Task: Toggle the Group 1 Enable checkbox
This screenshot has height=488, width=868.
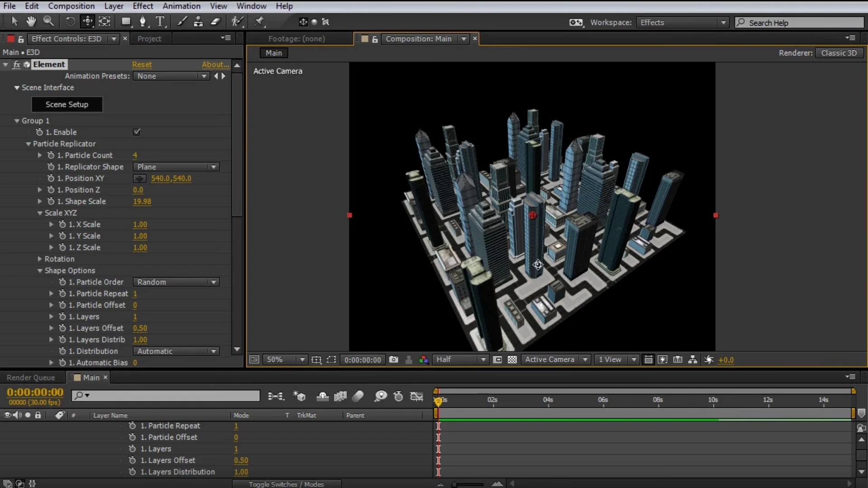Action: [137, 132]
